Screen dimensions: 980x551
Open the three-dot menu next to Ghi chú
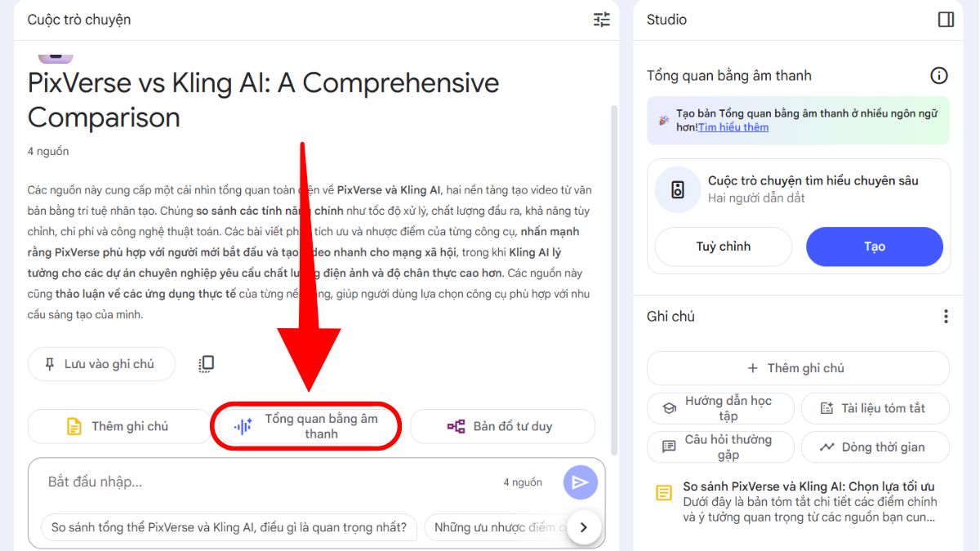pyautogui.click(x=946, y=317)
